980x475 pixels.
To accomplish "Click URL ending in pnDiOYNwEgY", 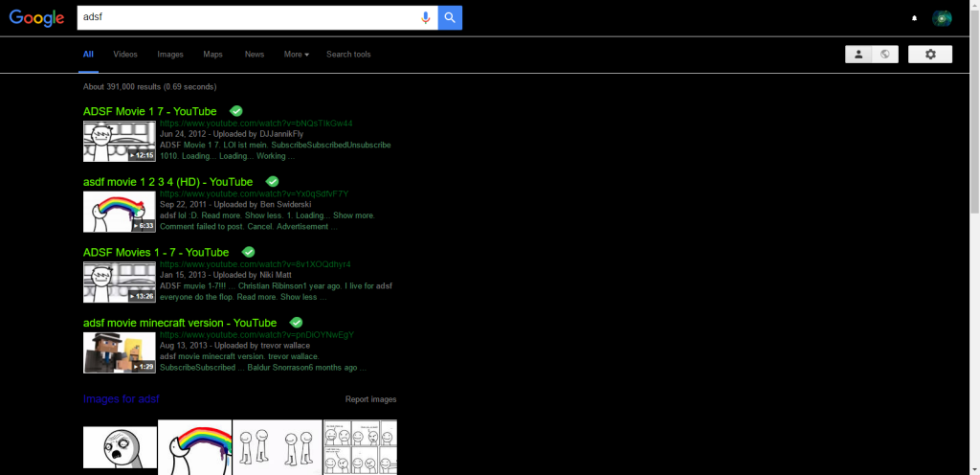I will click(256, 335).
